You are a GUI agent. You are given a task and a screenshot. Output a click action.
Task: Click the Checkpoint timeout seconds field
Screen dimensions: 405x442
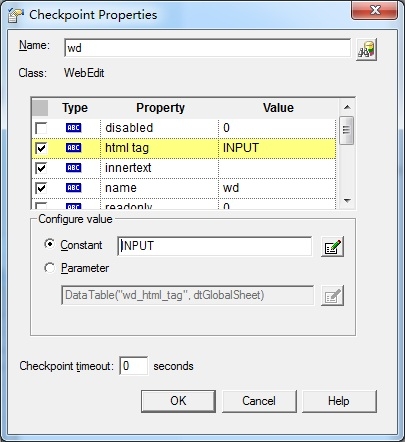tap(133, 366)
